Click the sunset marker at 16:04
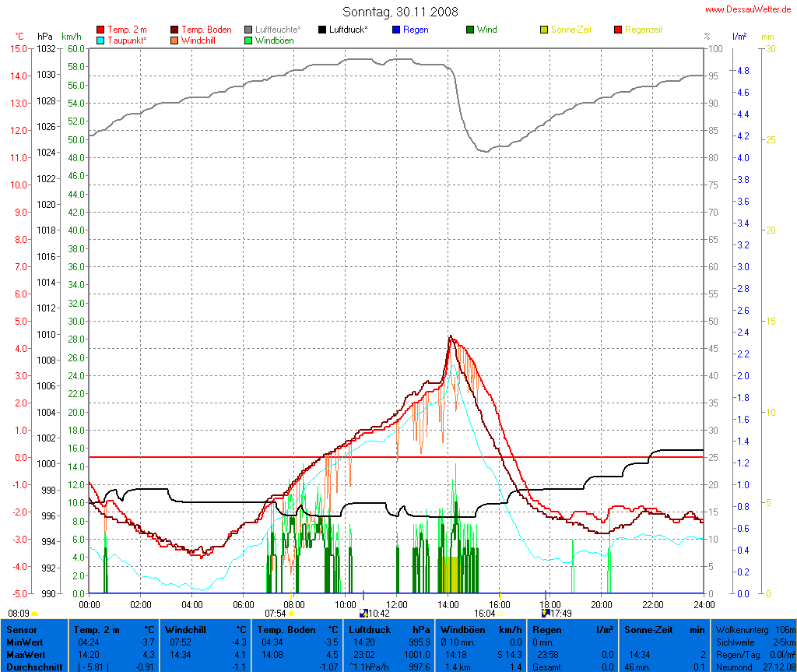Image resolution: width=797 pixels, height=672 pixels. 500,614
